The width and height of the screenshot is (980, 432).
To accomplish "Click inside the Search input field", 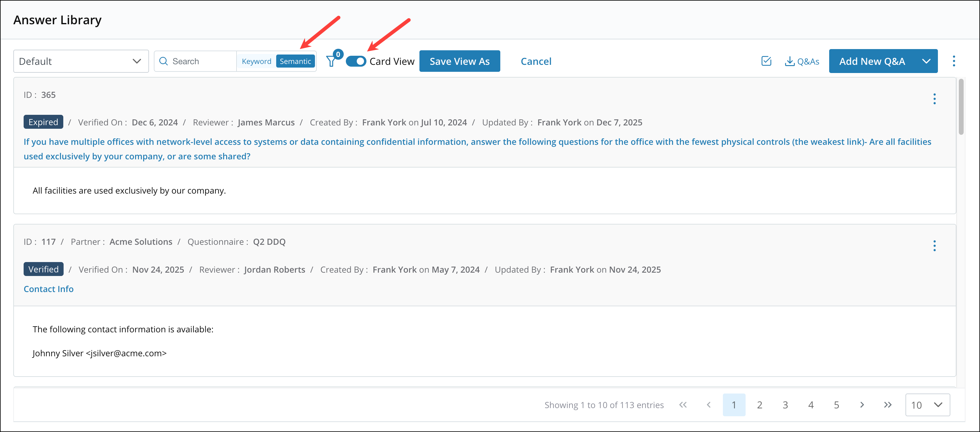I will (198, 61).
